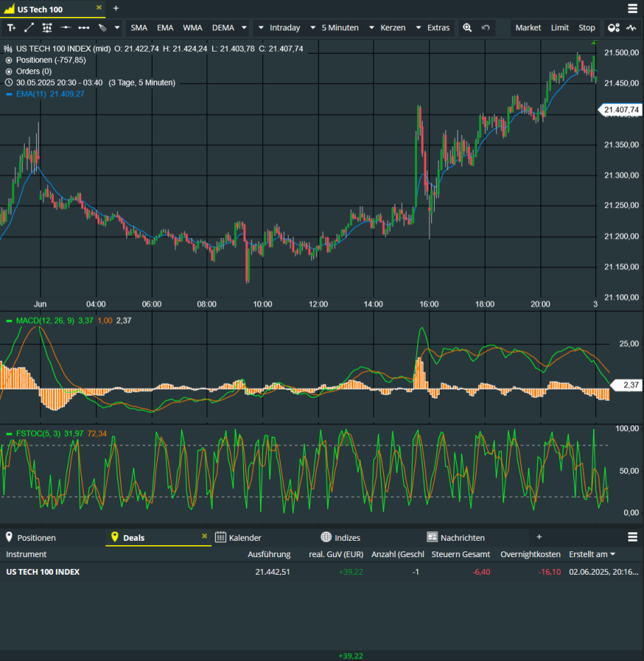
Task: Click the +39,22 realized profit cell
Action: click(x=351, y=572)
